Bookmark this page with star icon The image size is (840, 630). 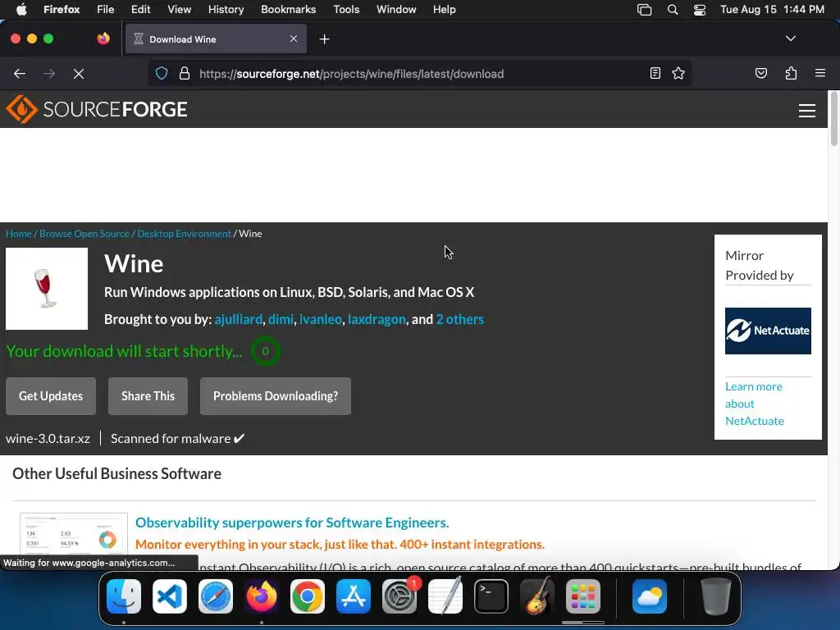tap(678, 73)
